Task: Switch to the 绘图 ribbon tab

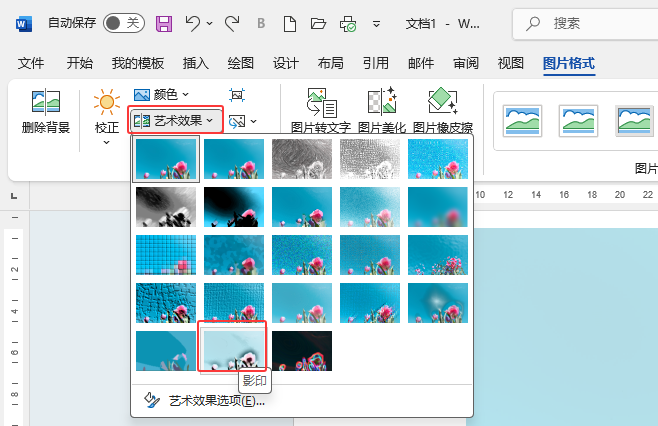Action: [x=240, y=63]
